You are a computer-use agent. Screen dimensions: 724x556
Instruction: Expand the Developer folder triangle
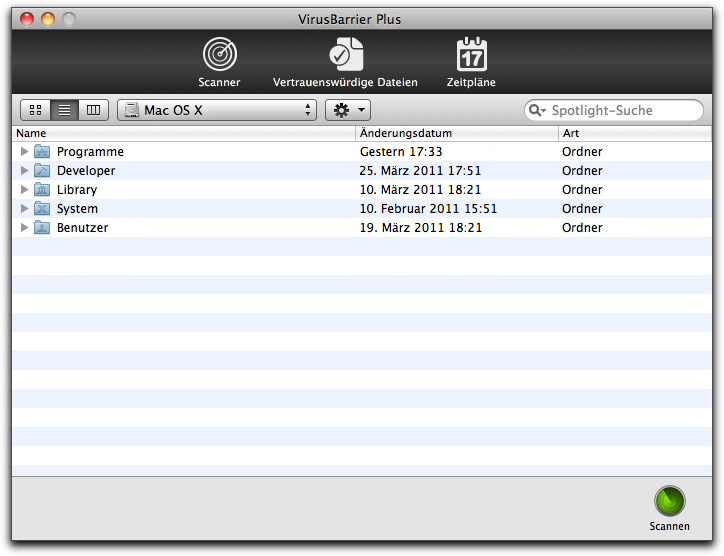point(24,170)
